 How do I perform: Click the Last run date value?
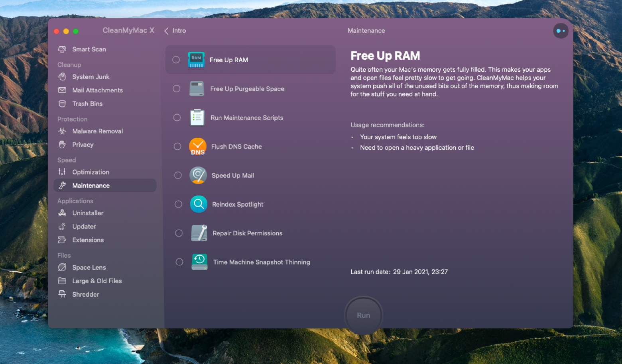420,272
